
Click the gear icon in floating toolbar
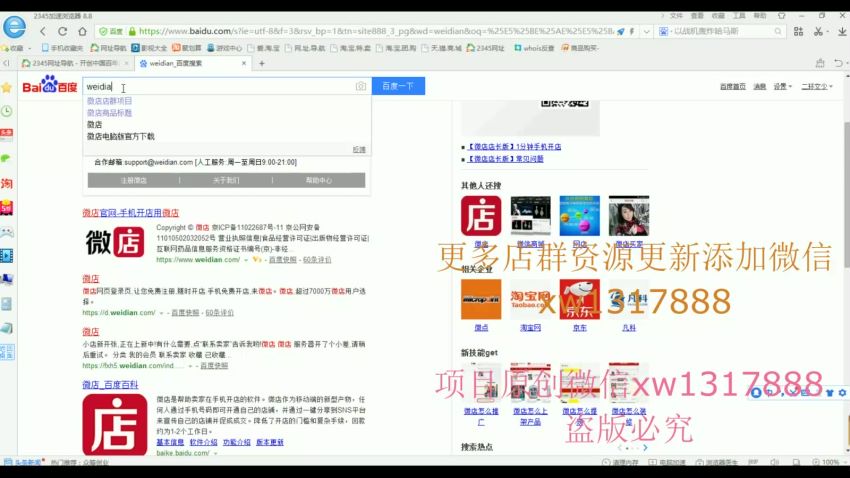(842, 392)
